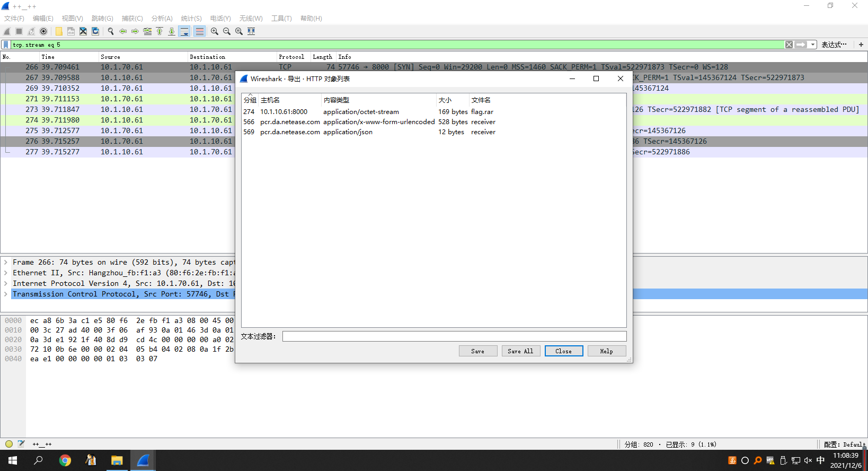The image size is (868, 471).
Task: Find a packet with magnifier icon
Action: point(111,31)
